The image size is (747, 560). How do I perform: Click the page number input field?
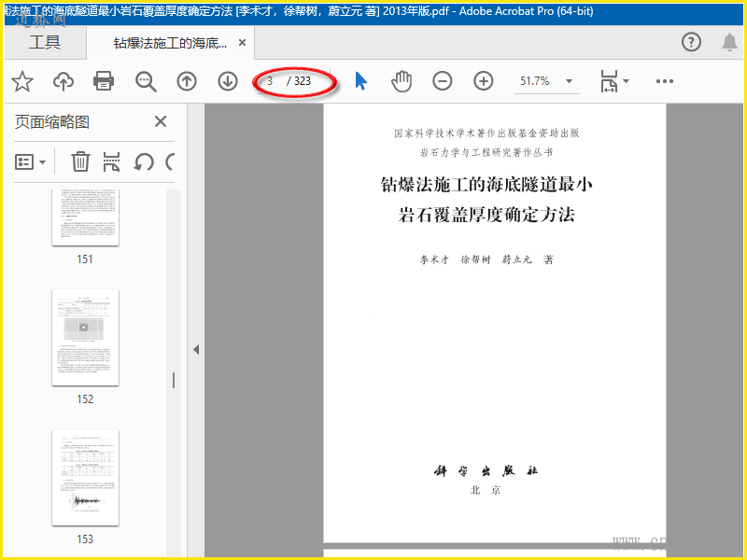[270, 81]
